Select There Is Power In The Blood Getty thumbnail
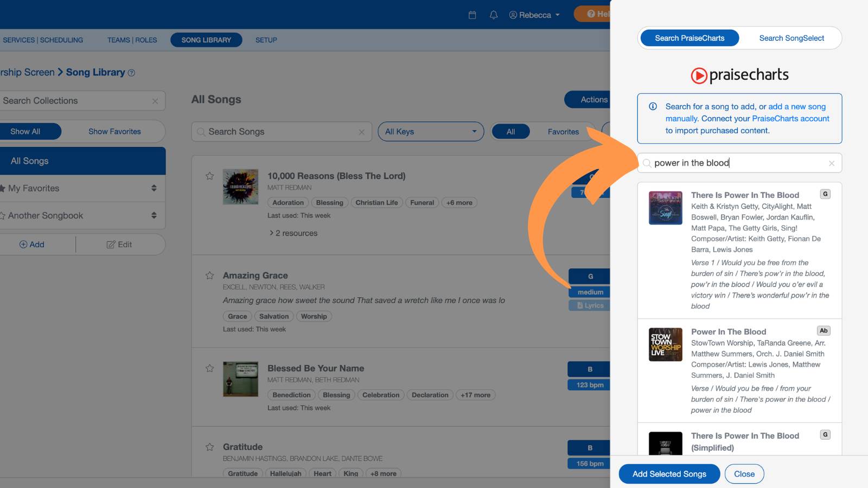868x488 pixels. 666,208
